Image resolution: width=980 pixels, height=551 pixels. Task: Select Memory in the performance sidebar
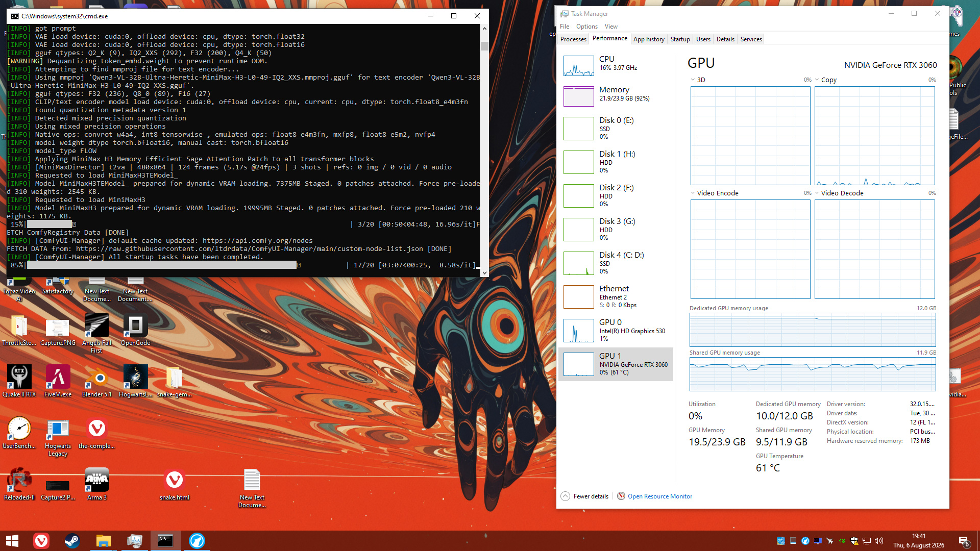pyautogui.click(x=616, y=96)
